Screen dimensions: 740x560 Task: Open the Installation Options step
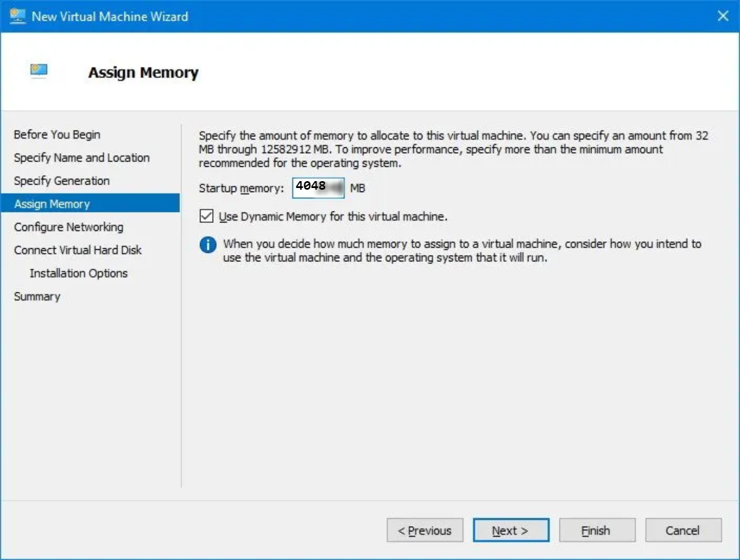(x=77, y=273)
